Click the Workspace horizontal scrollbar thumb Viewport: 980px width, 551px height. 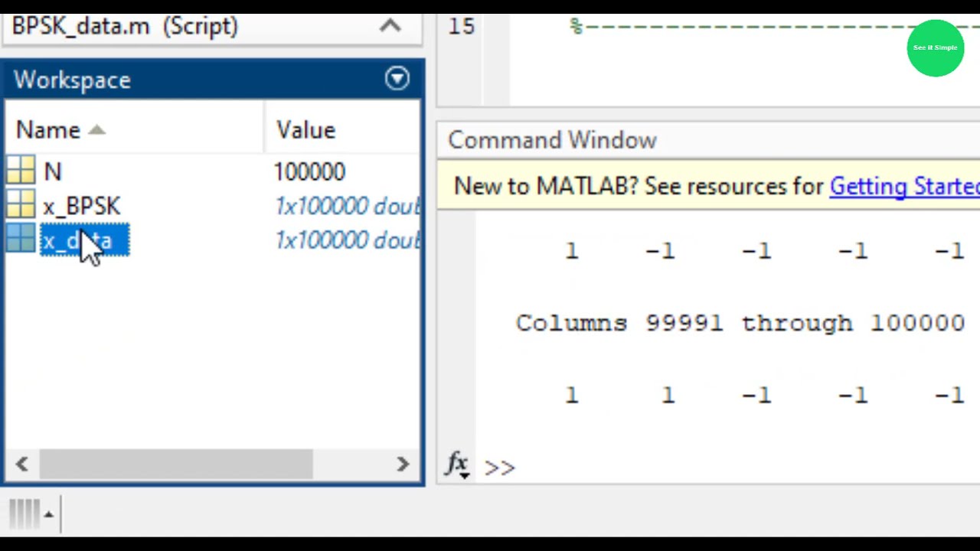click(x=176, y=464)
